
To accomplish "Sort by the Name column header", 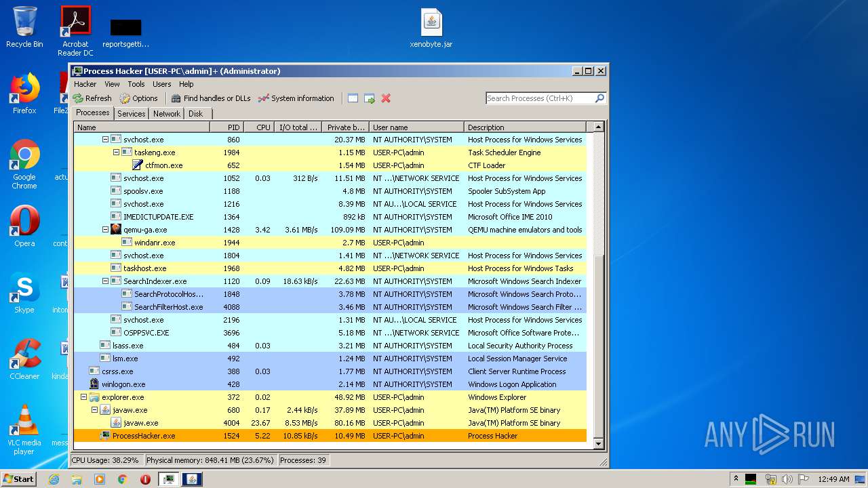I will point(142,127).
